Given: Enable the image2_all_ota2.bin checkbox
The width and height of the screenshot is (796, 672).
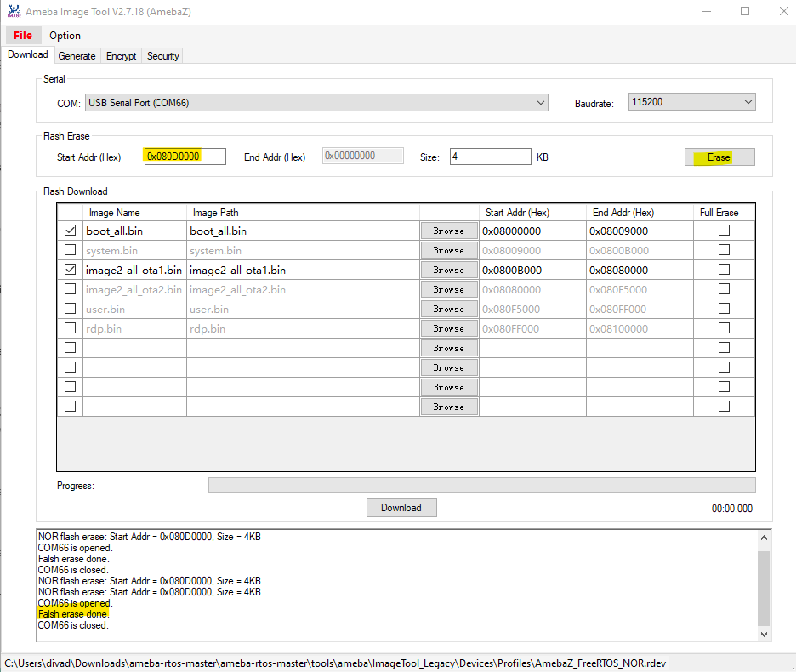Looking at the screenshot, I should point(70,289).
